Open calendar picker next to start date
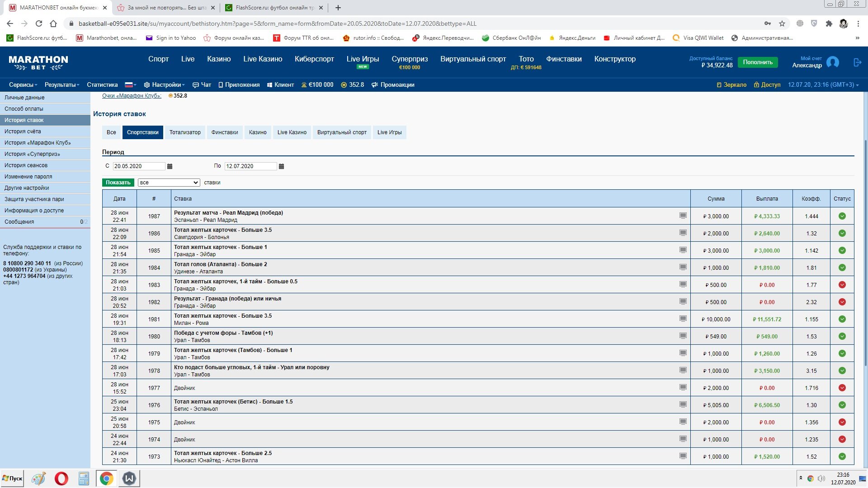The width and height of the screenshot is (868, 488). [x=170, y=166]
